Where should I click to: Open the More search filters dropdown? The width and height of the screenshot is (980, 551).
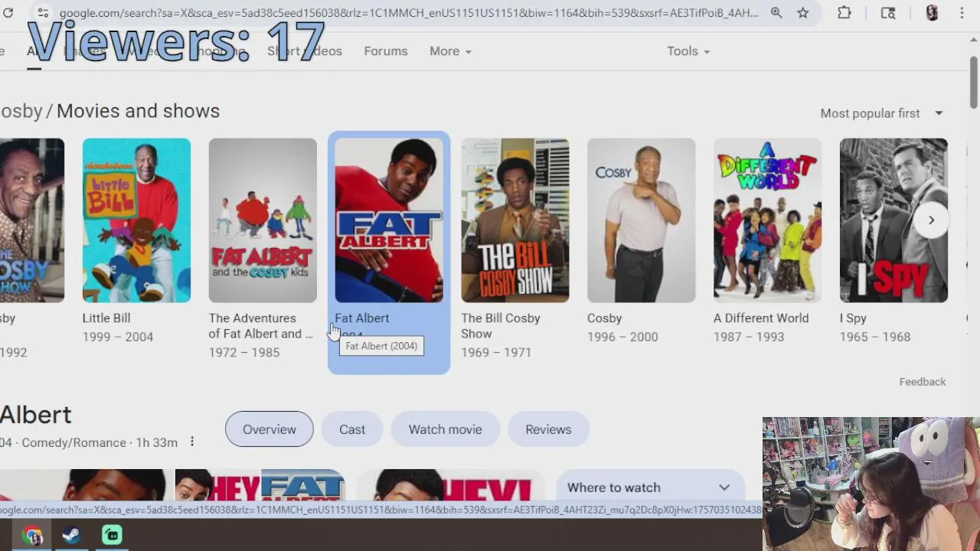point(450,51)
